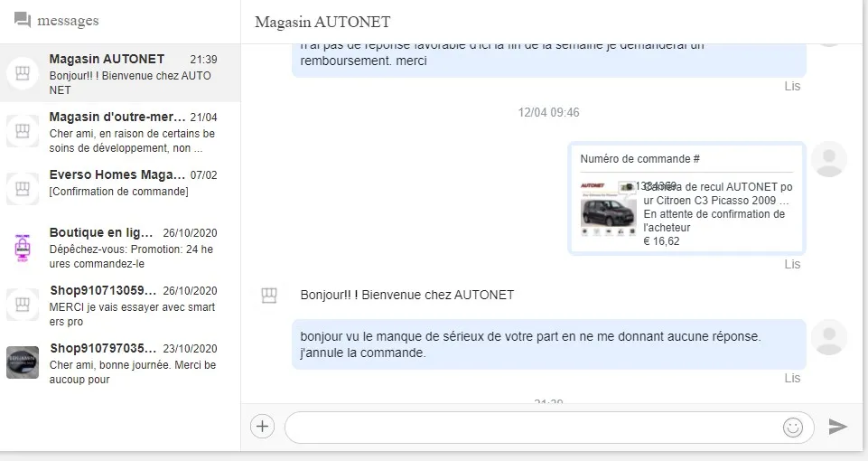Click the 21/04 date on outre-mer row
This screenshot has height=461, width=868.
pyautogui.click(x=204, y=117)
